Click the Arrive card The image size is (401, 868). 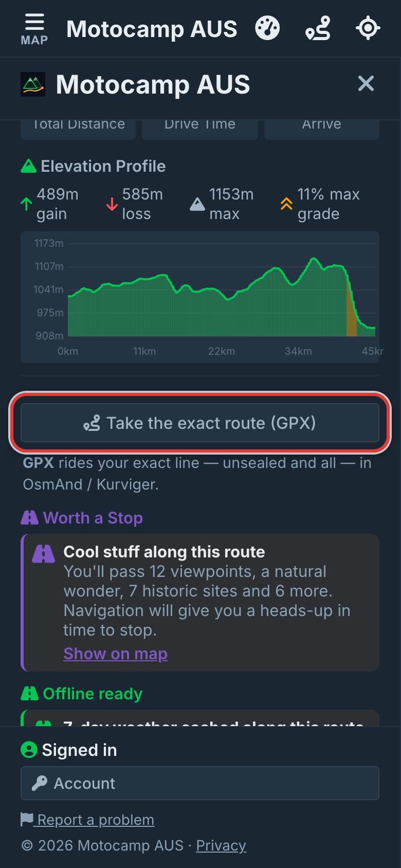(x=322, y=129)
